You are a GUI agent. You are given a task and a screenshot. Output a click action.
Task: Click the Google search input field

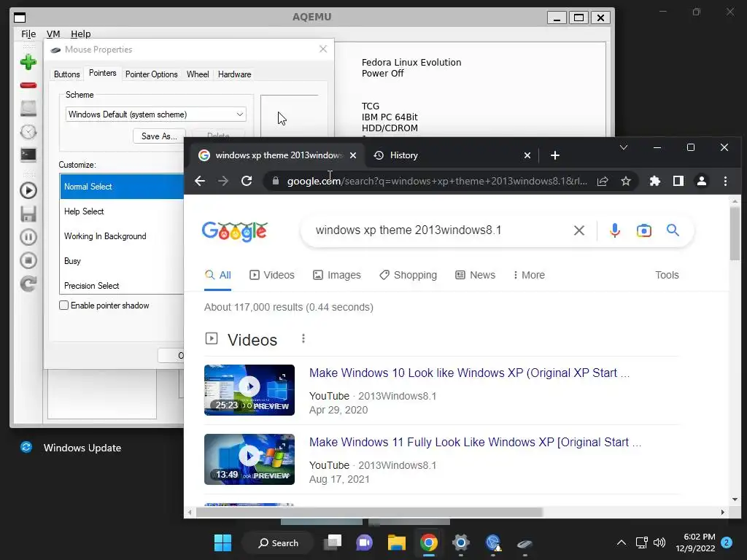click(x=438, y=230)
